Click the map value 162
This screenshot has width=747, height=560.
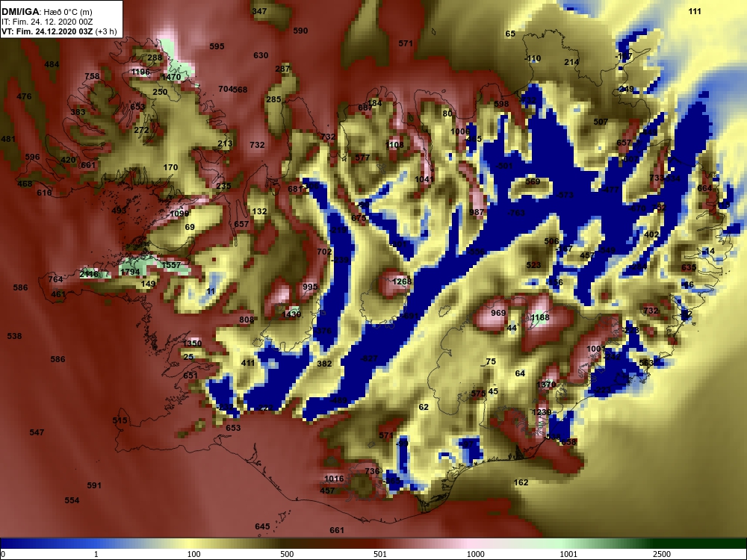pyautogui.click(x=521, y=483)
